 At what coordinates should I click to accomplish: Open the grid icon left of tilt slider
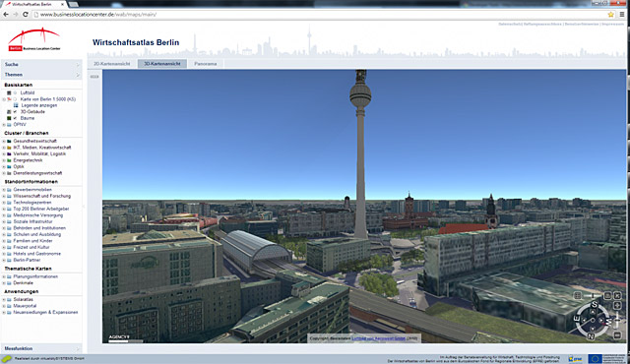tap(578, 295)
